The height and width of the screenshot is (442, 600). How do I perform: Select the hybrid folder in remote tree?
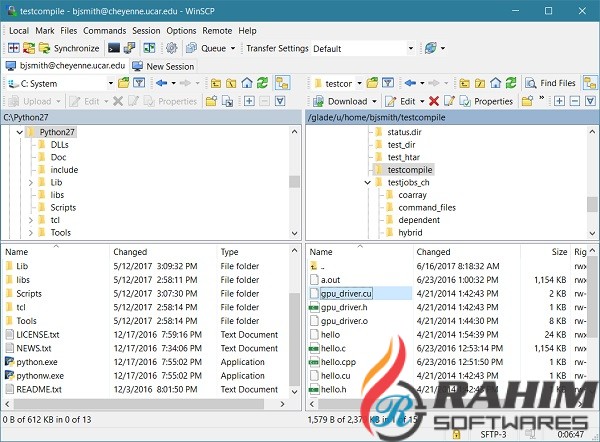click(410, 233)
